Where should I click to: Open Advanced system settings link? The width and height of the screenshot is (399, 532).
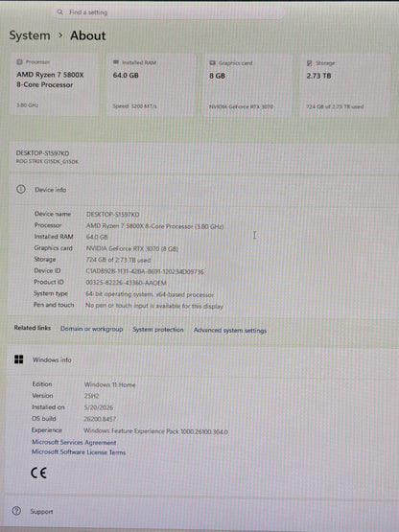click(230, 330)
